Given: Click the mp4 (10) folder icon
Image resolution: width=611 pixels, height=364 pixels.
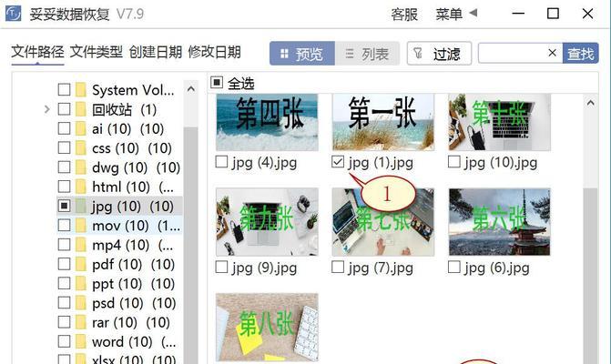Looking at the screenshot, I should click(x=81, y=245).
